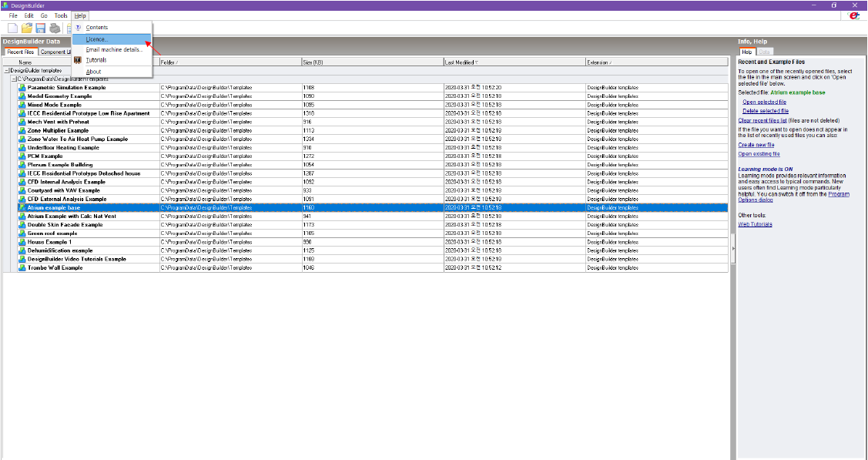
Task: Click the Save floppy disk toolbar icon
Action: [40, 28]
